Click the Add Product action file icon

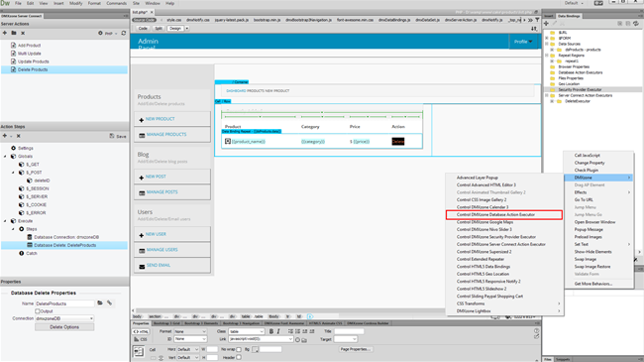[13, 46]
